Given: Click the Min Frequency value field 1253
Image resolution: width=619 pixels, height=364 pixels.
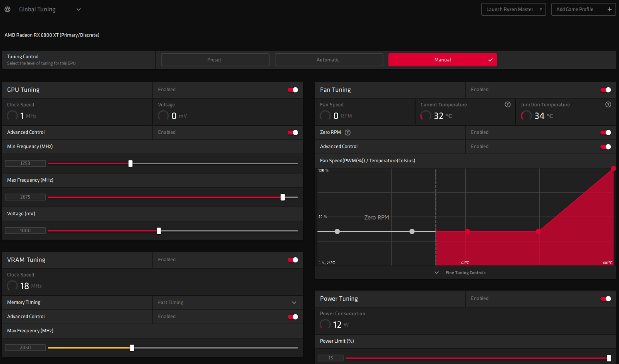Looking at the screenshot, I should [25, 163].
